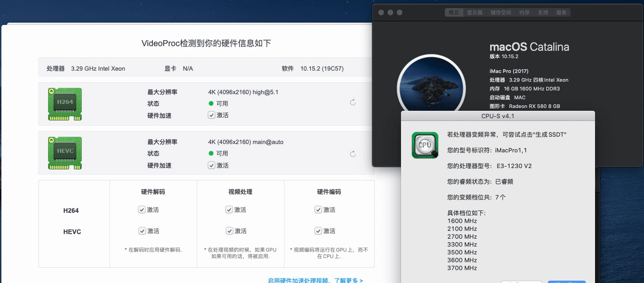Click the '10.15.2 (19C57)' software version

coord(322,68)
